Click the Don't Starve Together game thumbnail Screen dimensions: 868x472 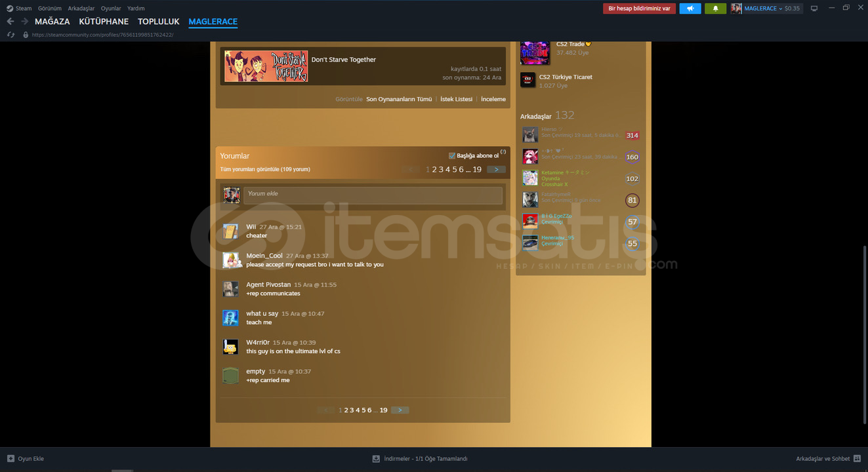pyautogui.click(x=266, y=66)
